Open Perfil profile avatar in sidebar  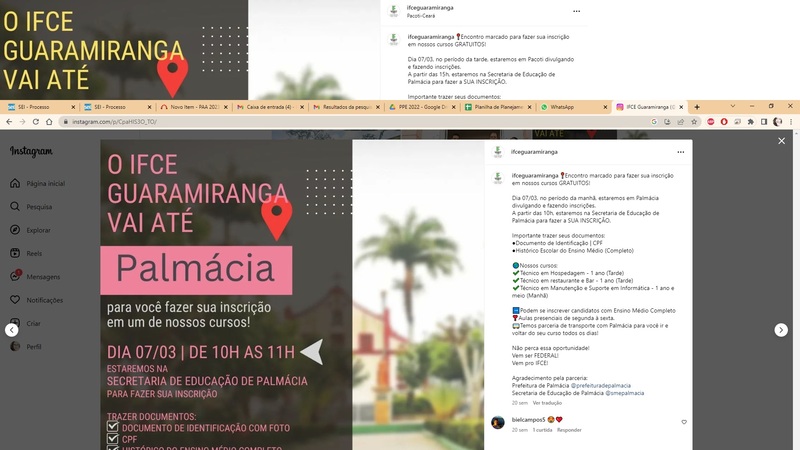tap(14, 346)
